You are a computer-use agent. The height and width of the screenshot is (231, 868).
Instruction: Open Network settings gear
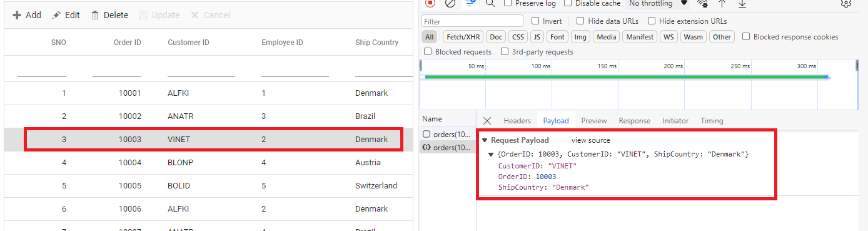tap(846, 3)
